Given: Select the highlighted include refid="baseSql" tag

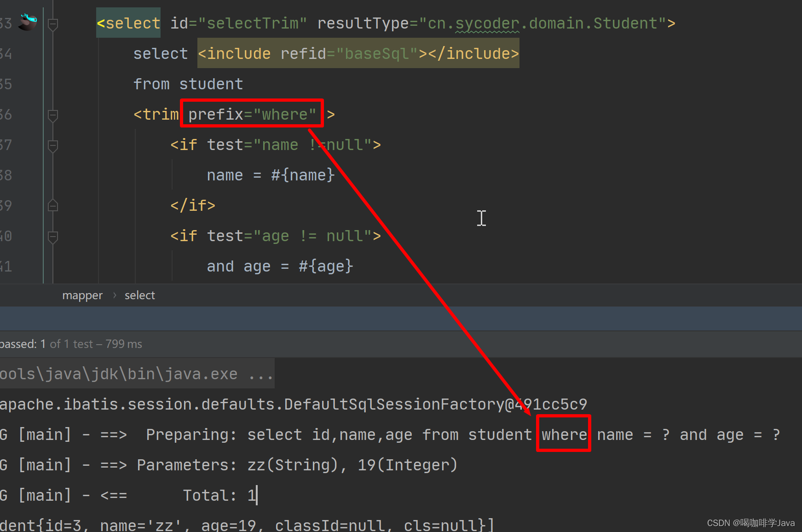Looking at the screenshot, I should [358, 53].
